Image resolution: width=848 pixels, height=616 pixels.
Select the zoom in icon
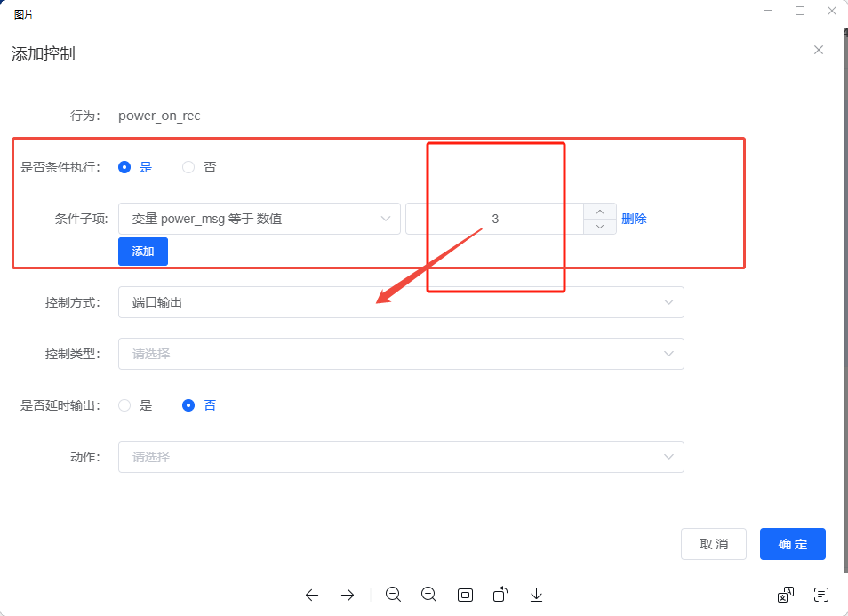(x=428, y=595)
